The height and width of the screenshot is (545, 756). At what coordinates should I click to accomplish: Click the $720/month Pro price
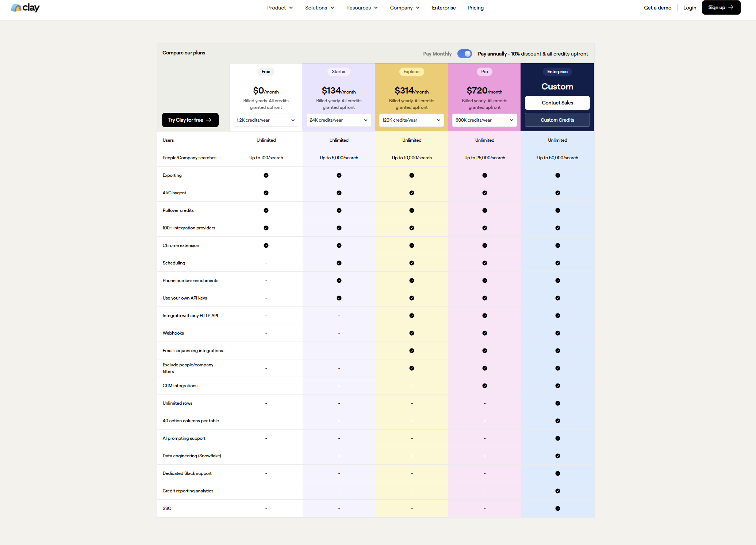pyautogui.click(x=484, y=90)
